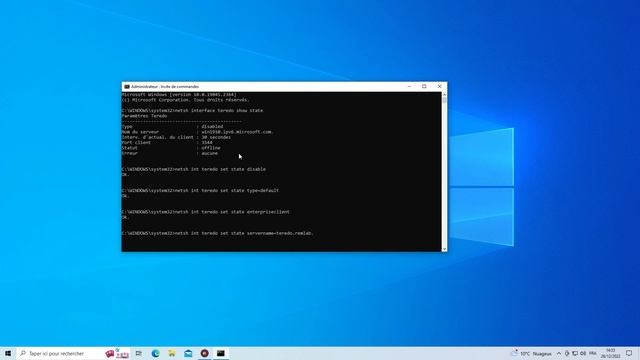Open the volume control tray icon
Image resolution: width=640 pixels, height=360 pixels.
coord(583,353)
